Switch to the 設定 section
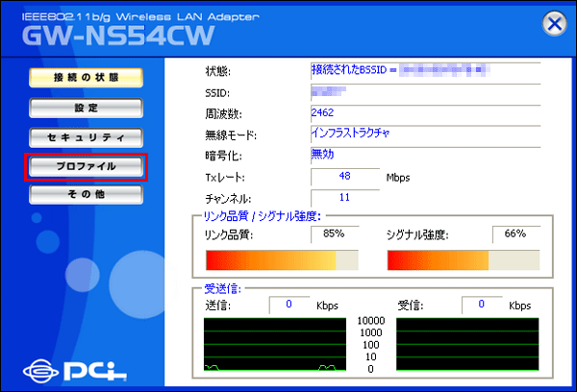The image size is (577, 392). (86, 108)
